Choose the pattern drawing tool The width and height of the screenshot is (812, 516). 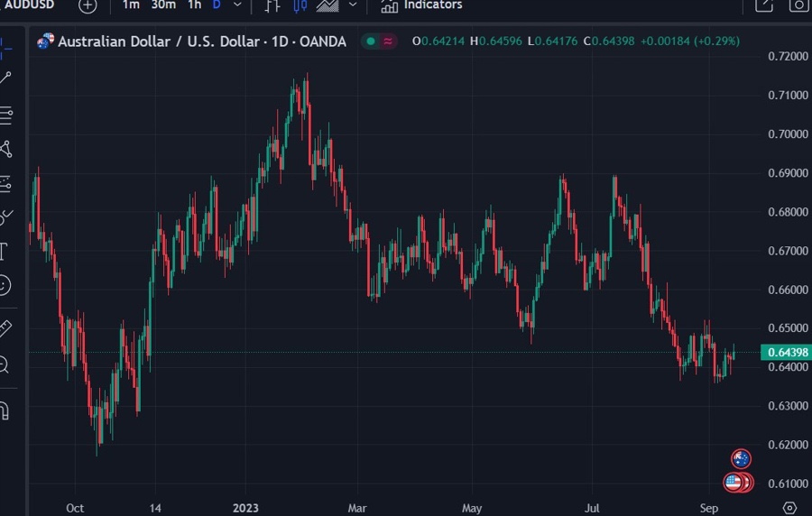[x=5, y=149]
